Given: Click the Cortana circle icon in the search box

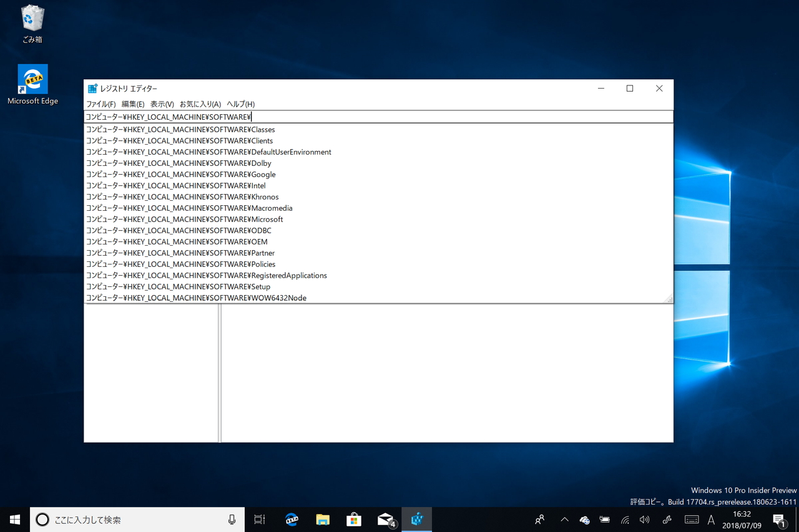Looking at the screenshot, I should click(x=42, y=520).
